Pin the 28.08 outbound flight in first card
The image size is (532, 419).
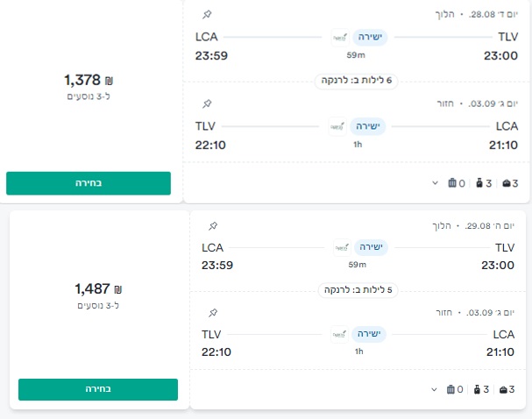pyautogui.click(x=207, y=15)
